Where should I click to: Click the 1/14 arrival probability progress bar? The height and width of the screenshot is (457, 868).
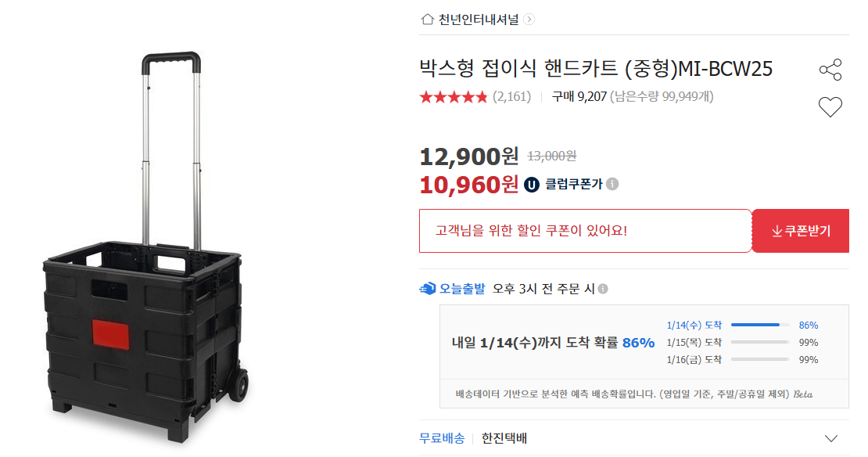pos(762,324)
